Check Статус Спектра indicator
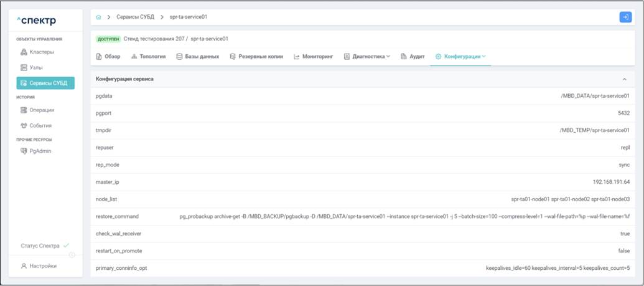Viewport: 644px width, 286px height. point(45,246)
